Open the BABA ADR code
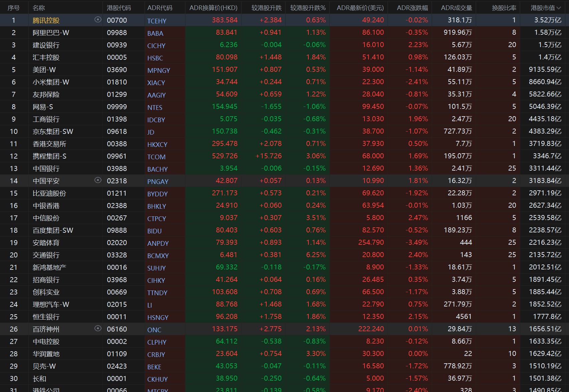The image size is (569, 392). pos(155,33)
